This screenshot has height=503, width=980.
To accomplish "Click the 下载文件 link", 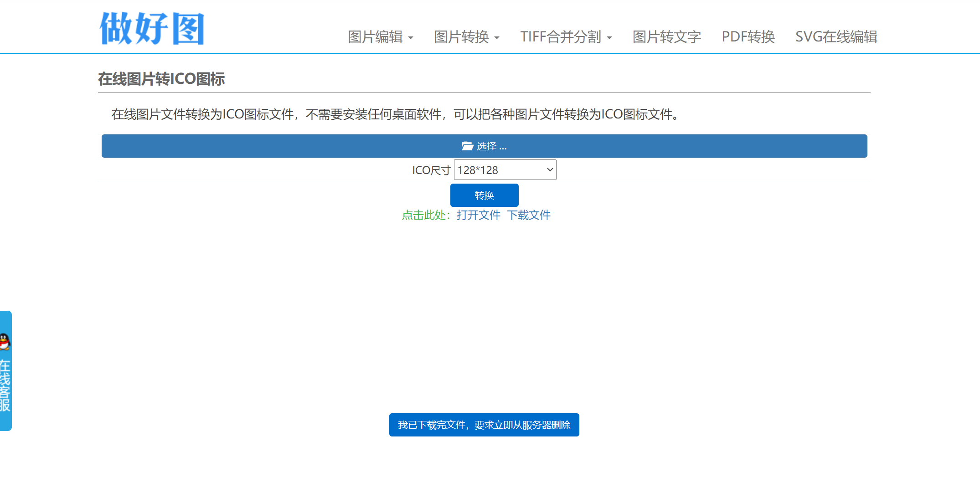I will (x=529, y=215).
